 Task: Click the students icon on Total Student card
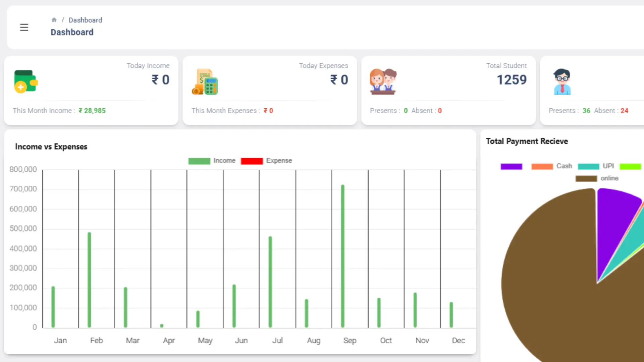click(x=383, y=81)
